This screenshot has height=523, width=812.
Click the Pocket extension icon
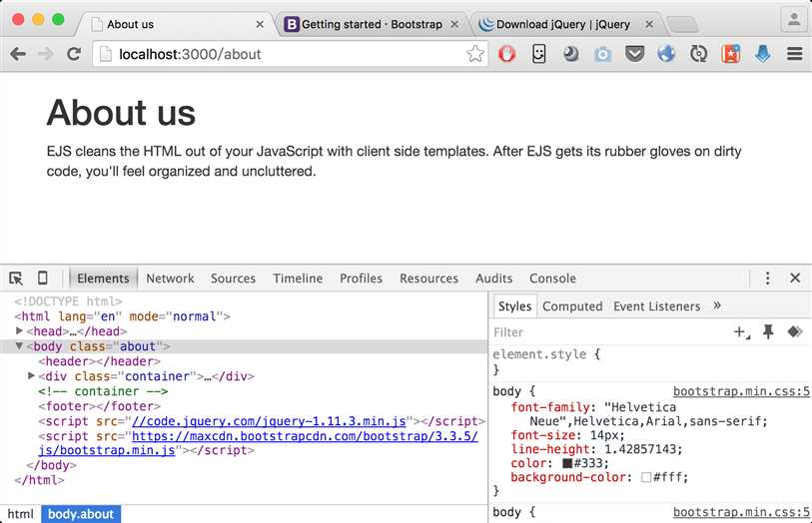pyautogui.click(x=635, y=54)
